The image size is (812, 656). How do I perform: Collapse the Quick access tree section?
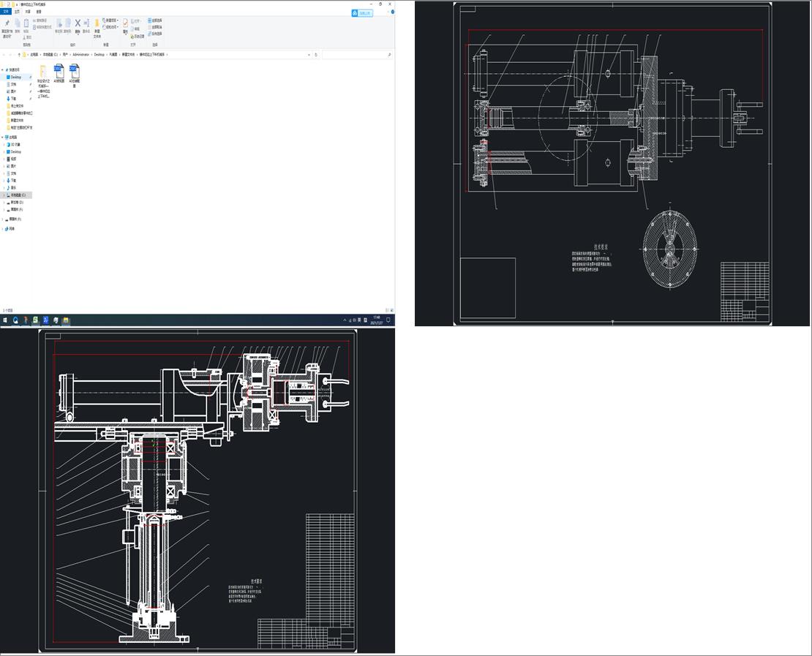tap(2, 70)
